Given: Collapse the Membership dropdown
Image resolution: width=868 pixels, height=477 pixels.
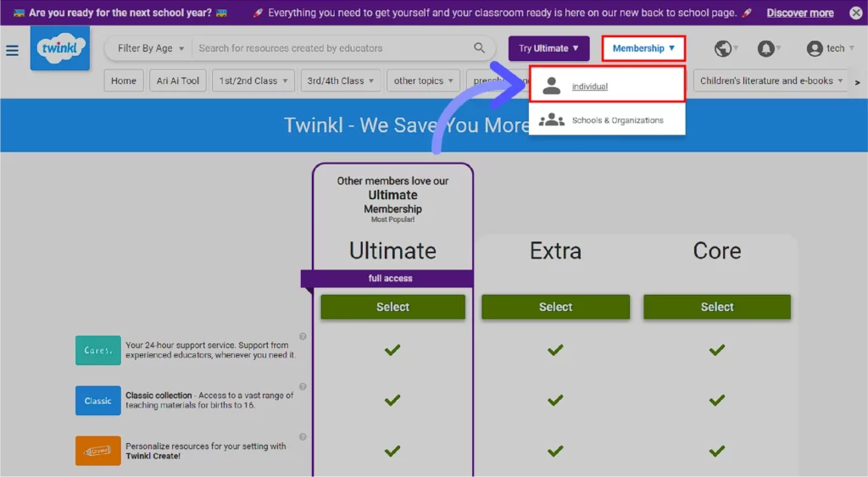Looking at the screenshot, I should pos(643,48).
